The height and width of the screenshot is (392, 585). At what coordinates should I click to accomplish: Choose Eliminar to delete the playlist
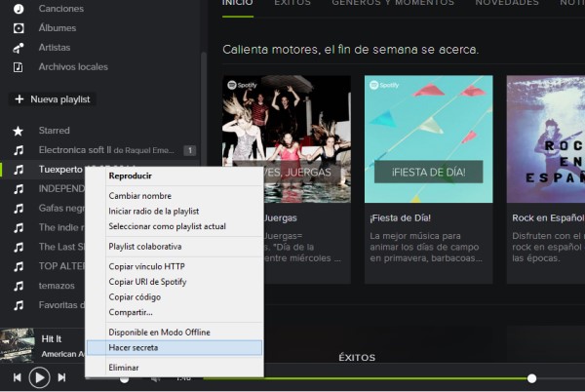(175, 368)
